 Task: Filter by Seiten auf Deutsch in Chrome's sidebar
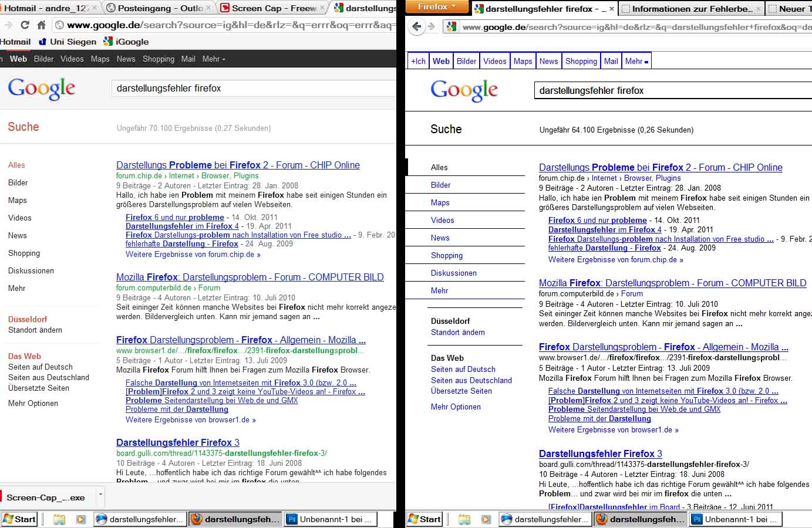click(41, 367)
